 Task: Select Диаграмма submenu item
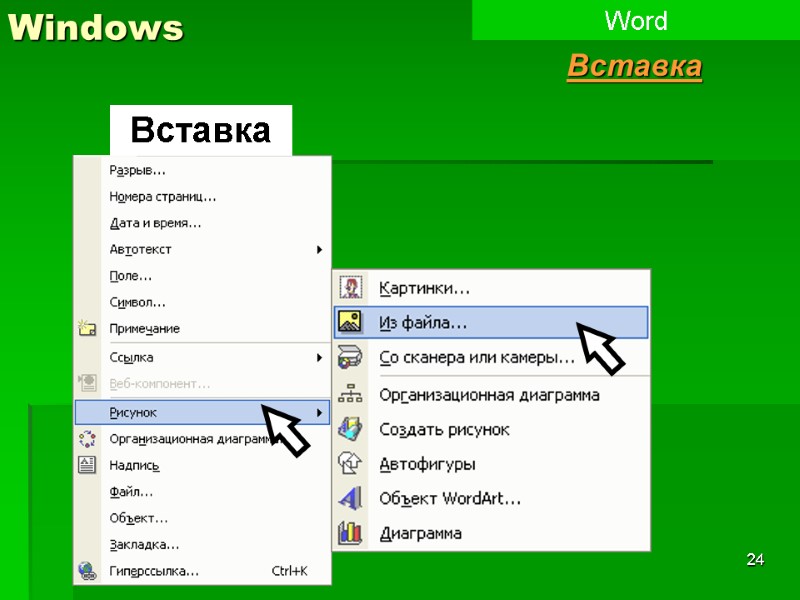pyautogui.click(x=491, y=533)
